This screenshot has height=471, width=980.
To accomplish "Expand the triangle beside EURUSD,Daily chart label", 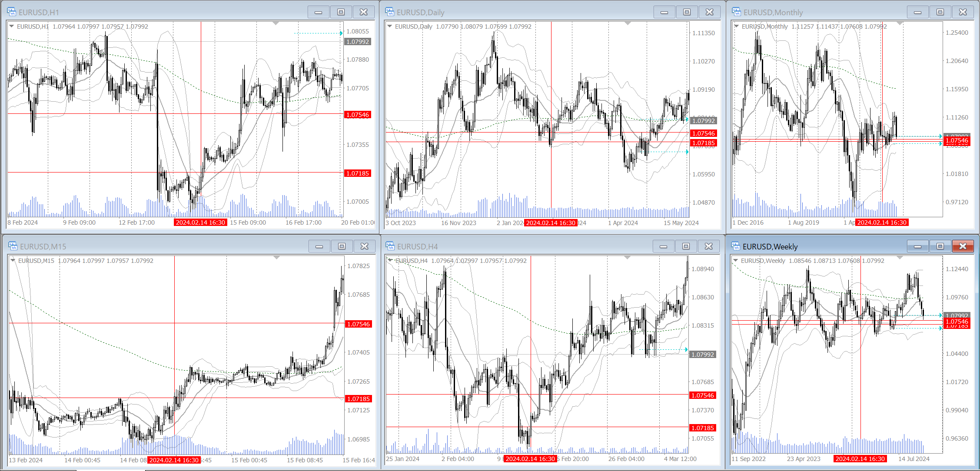I will point(390,27).
